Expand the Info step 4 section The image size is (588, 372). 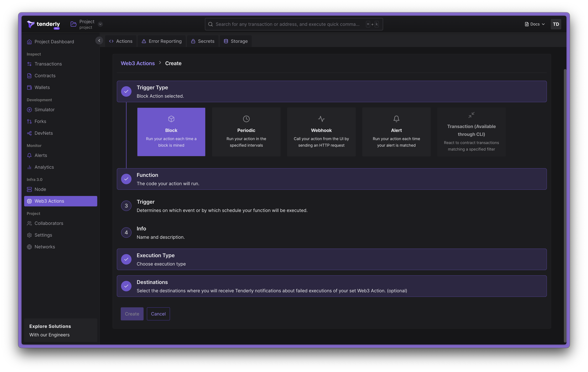tap(332, 232)
